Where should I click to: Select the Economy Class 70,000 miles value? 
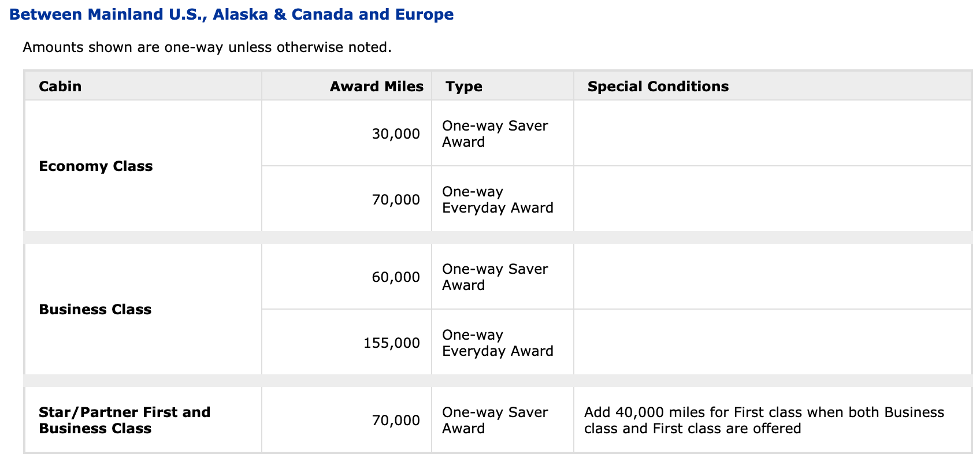tap(396, 200)
